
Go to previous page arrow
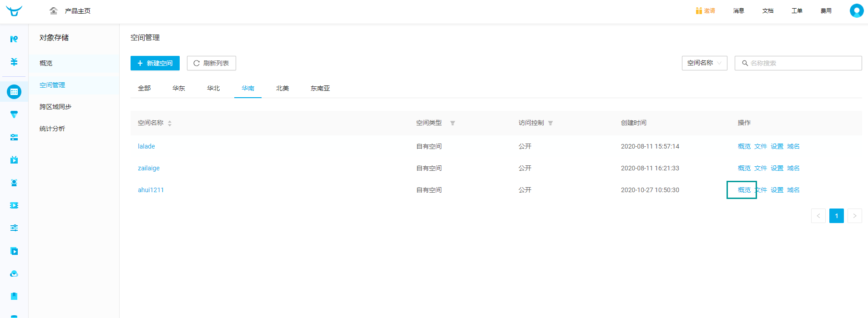(818, 216)
